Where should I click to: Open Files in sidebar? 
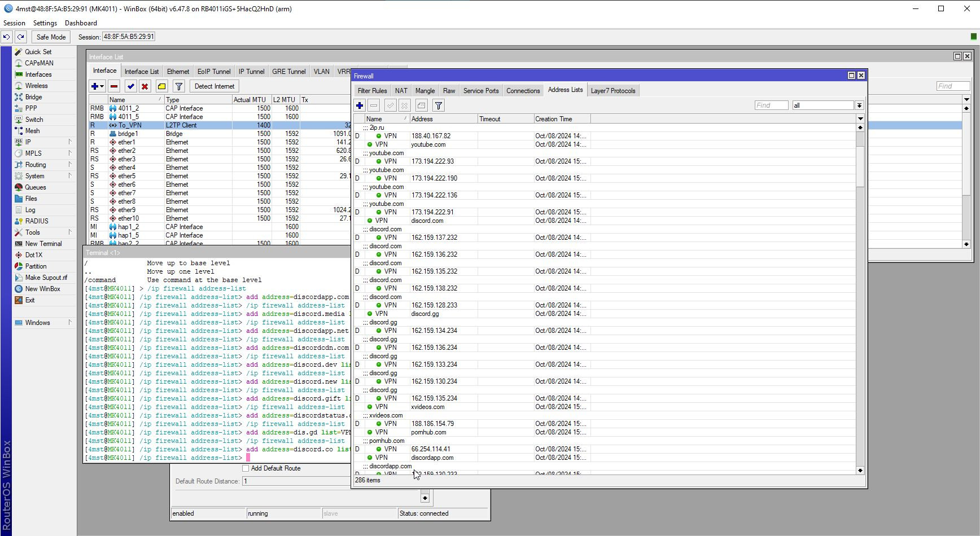[31, 199]
